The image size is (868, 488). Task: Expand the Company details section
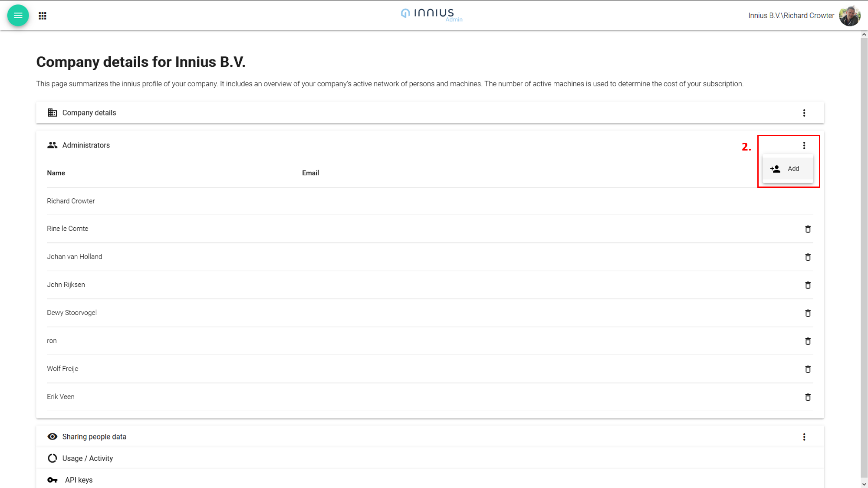(430, 113)
